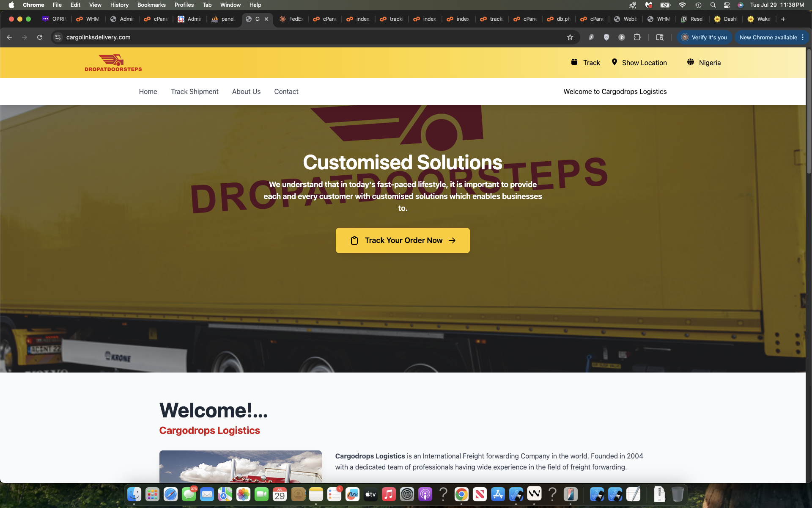Switch to the FedEx browser tab
The width and height of the screenshot is (812, 508).
click(291, 19)
